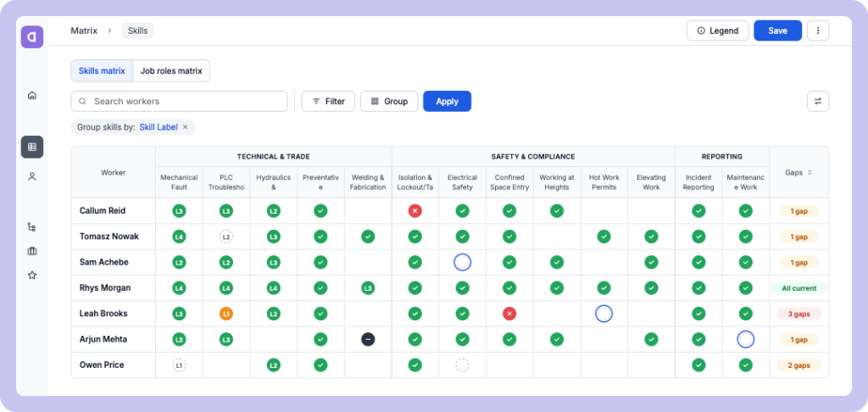Click the Search workers field
Viewport: 868px width, 412px height.
180,102
